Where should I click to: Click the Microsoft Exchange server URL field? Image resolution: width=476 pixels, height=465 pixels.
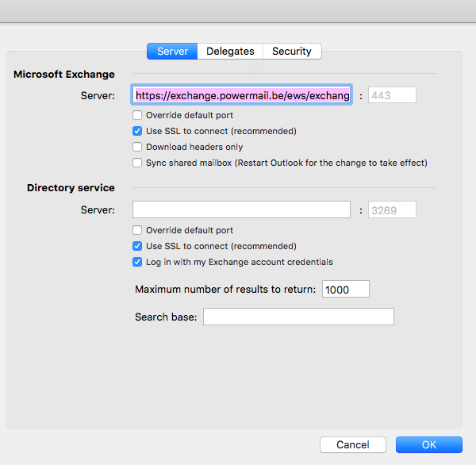click(x=242, y=95)
